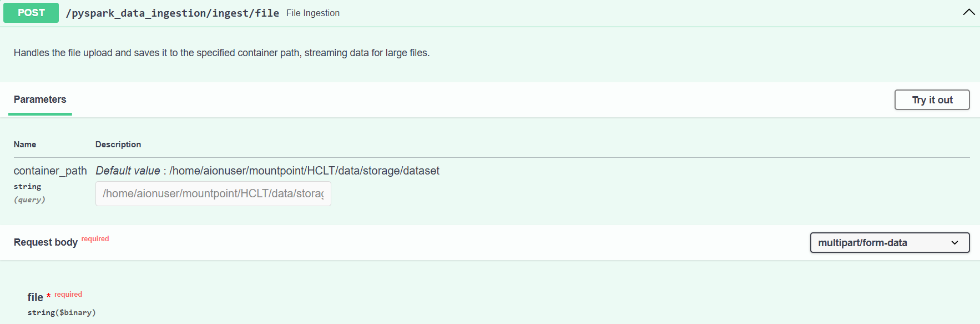Select the Parameters tab

pyautogui.click(x=40, y=99)
